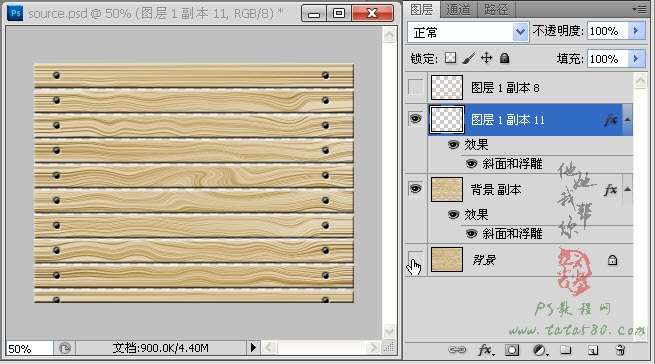Delete layer with the trash icon
Screen dimensions: 655x364
(620, 350)
